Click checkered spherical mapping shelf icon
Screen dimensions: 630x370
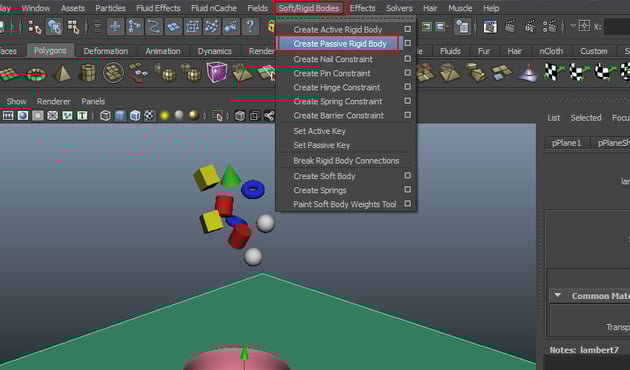pos(603,73)
